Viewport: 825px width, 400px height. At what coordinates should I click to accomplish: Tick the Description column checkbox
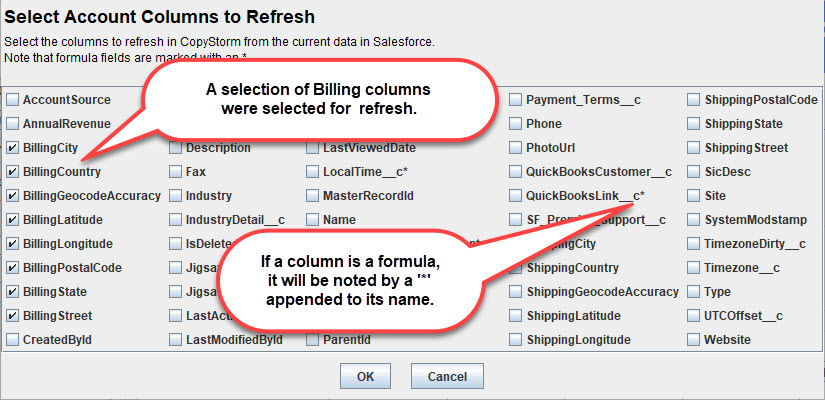click(175, 148)
